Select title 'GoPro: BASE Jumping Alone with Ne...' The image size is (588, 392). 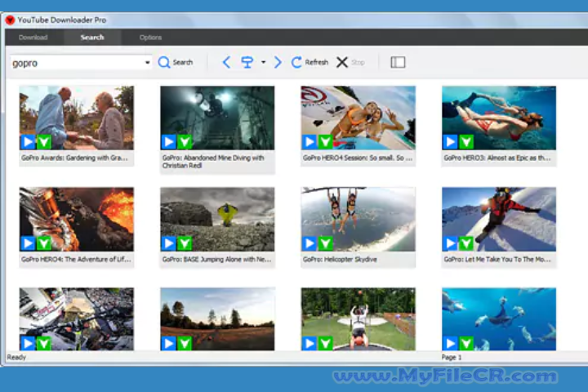coord(216,259)
